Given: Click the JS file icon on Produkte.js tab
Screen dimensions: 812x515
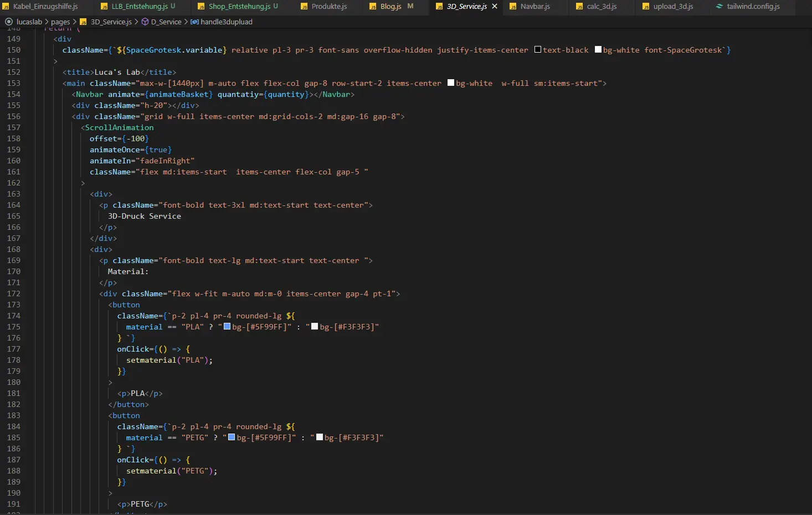Looking at the screenshot, I should pyautogui.click(x=304, y=7).
